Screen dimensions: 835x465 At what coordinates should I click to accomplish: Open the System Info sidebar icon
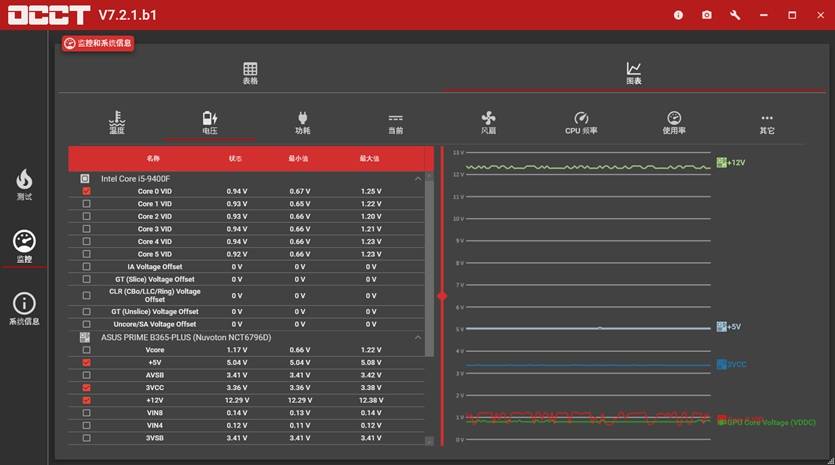coord(24,308)
